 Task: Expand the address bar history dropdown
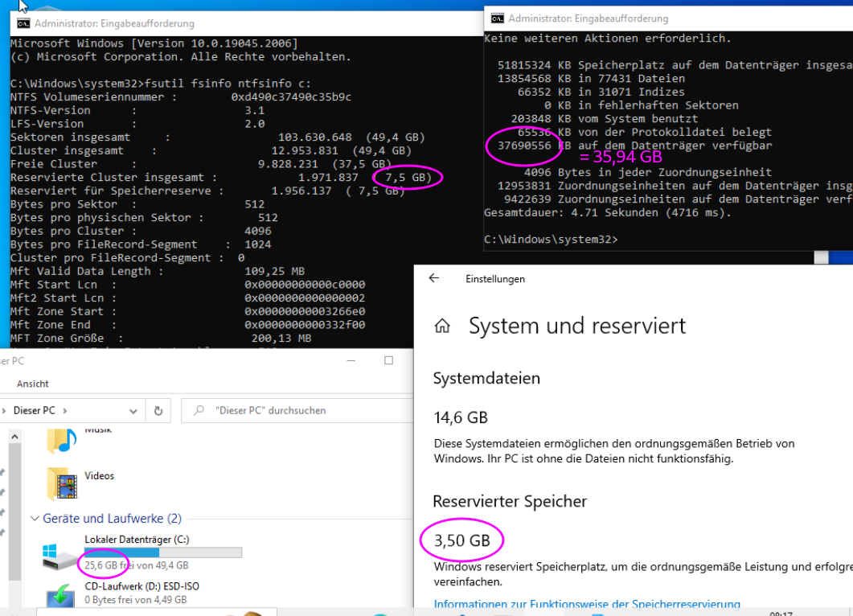tap(133, 410)
